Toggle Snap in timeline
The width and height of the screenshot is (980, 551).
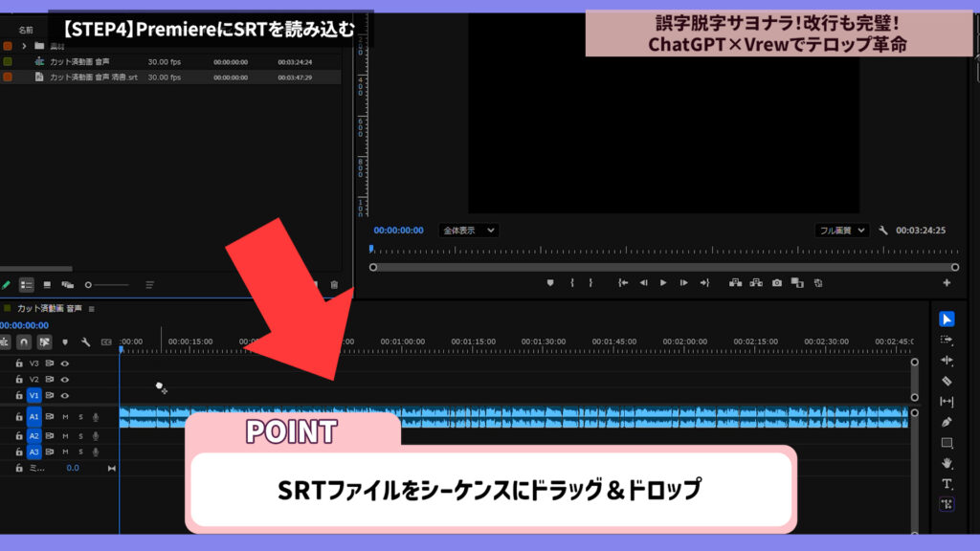tap(24, 342)
